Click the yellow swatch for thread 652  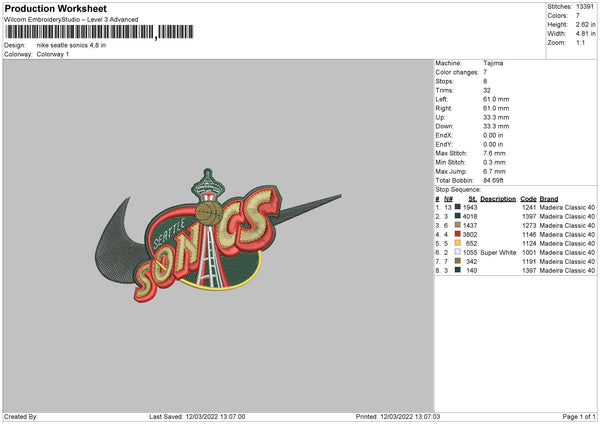coord(457,243)
